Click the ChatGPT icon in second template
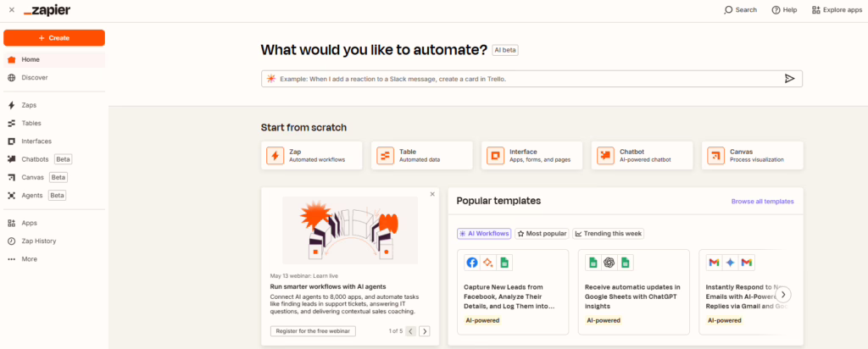This screenshot has height=349, width=868. pos(609,263)
